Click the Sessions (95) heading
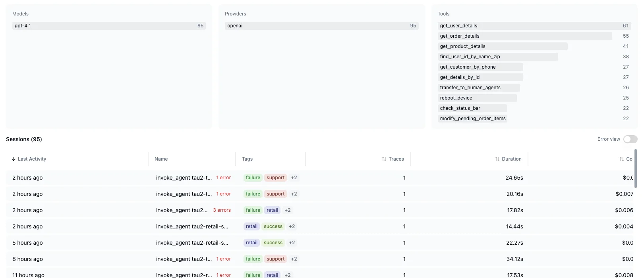 [x=24, y=139]
